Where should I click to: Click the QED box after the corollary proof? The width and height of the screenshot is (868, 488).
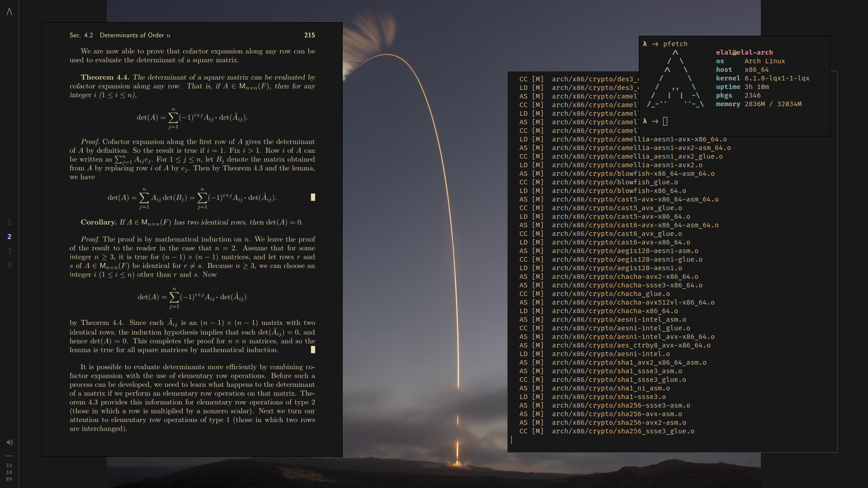click(313, 350)
